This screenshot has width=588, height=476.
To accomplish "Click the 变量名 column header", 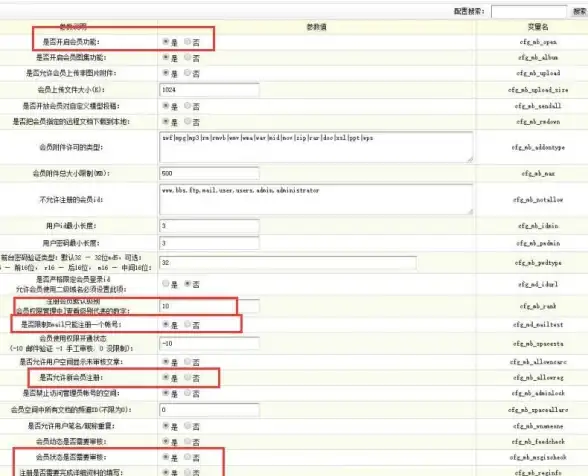I will click(538, 27).
